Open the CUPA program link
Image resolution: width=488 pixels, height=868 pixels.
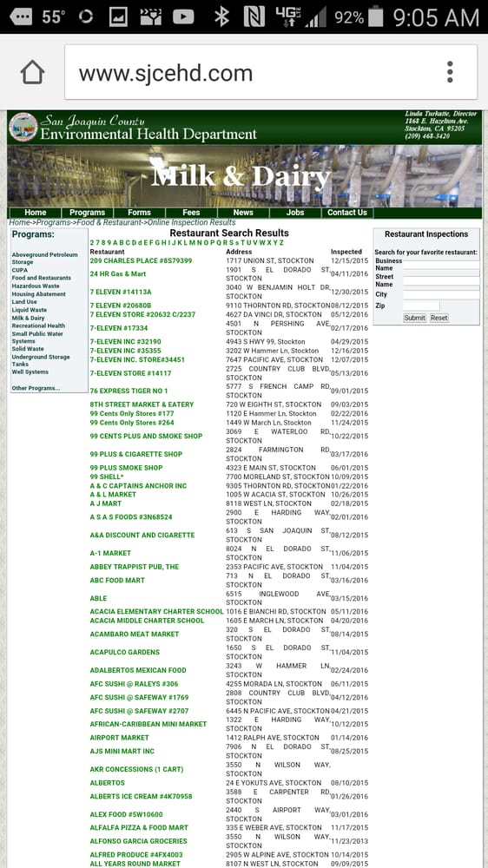(19, 270)
